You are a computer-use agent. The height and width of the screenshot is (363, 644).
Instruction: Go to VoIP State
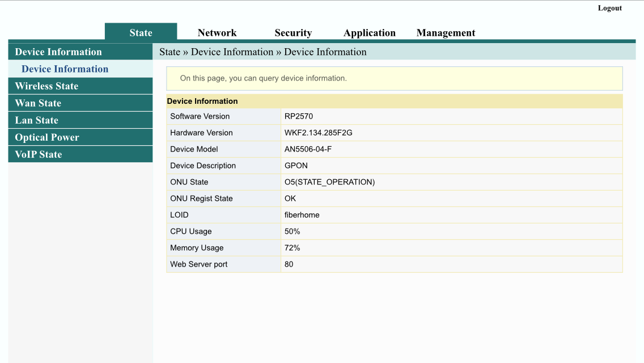pyautogui.click(x=80, y=154)
